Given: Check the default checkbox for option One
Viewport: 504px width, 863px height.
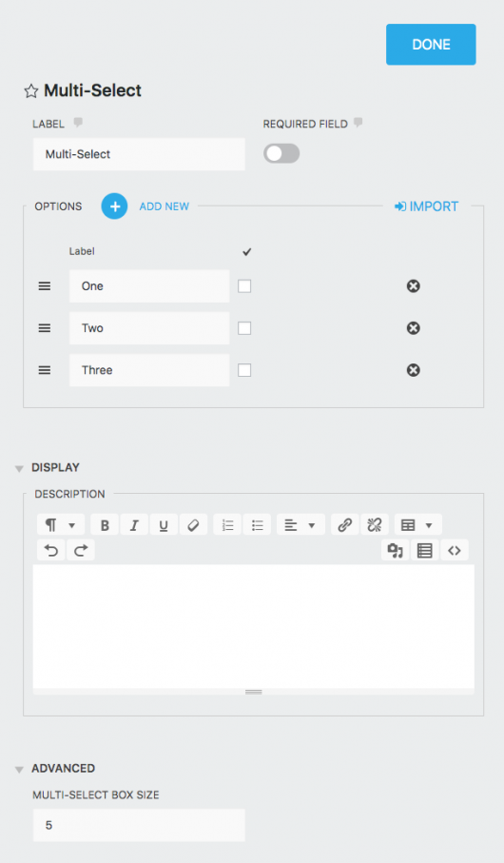Looking at the screenshot, I should [x=244, y=286].
